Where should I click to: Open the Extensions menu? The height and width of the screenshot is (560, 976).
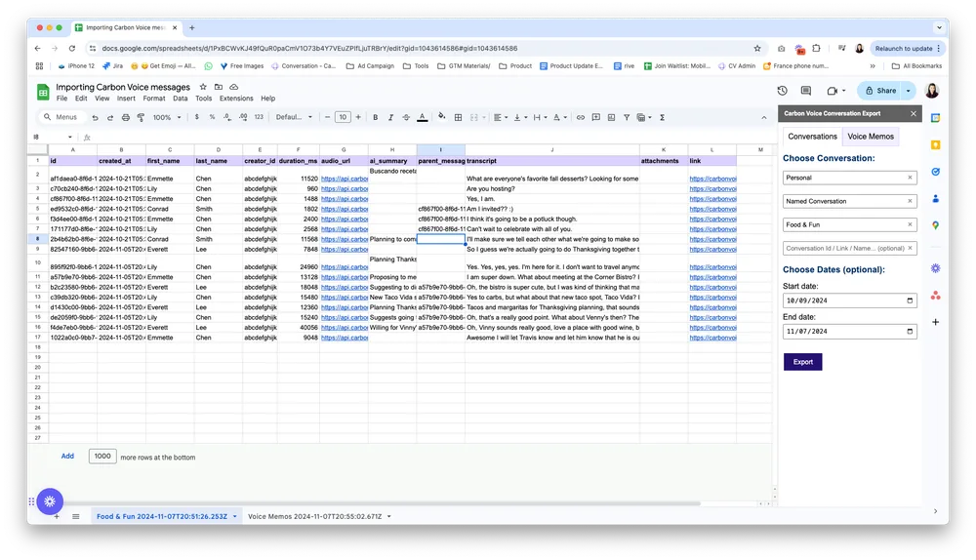click(236, 99)
